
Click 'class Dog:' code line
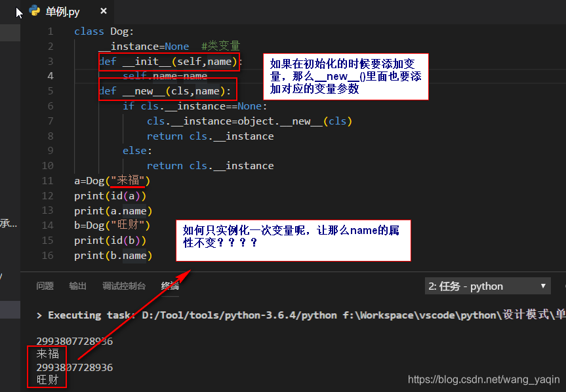[x=104, y=31]
